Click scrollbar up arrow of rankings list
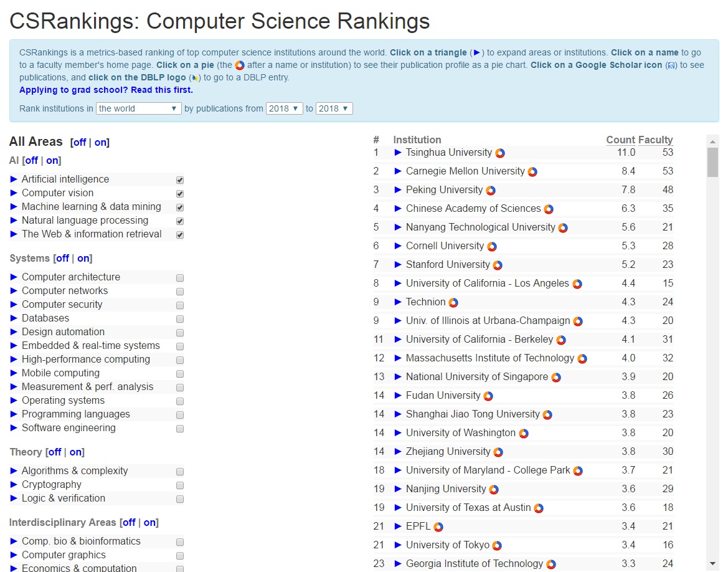 pyautogui.click(x=712, y=140)
